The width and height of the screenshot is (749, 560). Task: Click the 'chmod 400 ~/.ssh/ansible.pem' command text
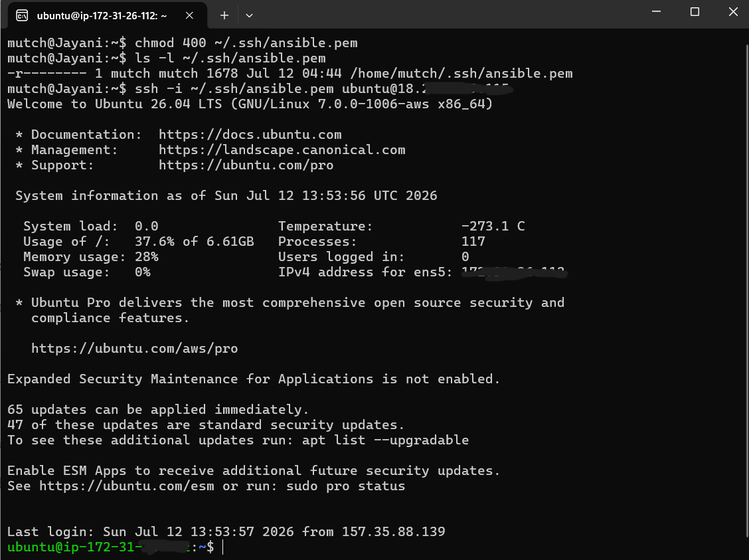(246, 43)
